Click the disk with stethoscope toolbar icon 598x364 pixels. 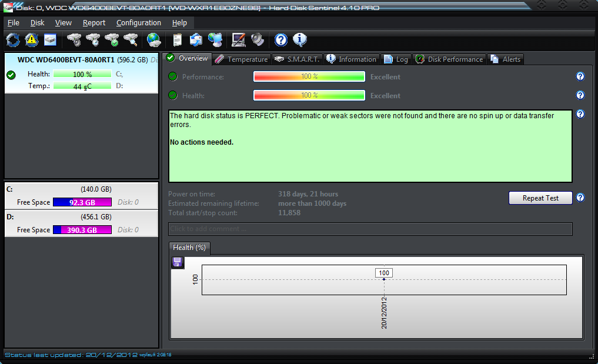(74, 39)
